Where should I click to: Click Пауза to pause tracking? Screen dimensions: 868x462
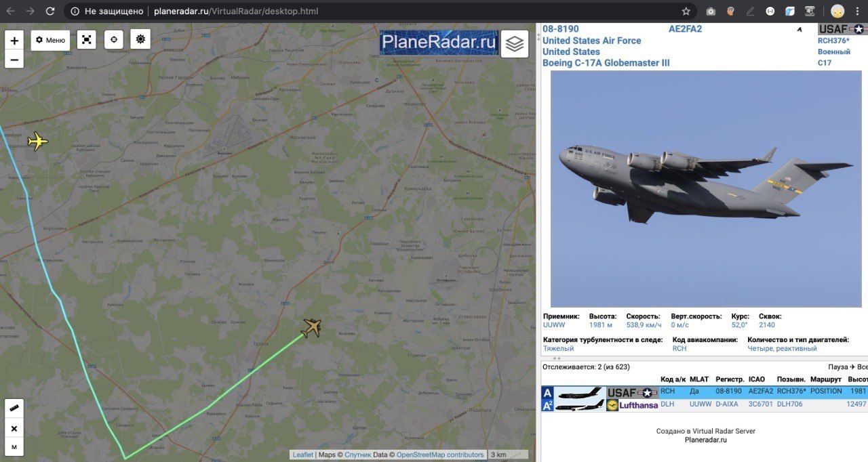[x=838, y=366]
